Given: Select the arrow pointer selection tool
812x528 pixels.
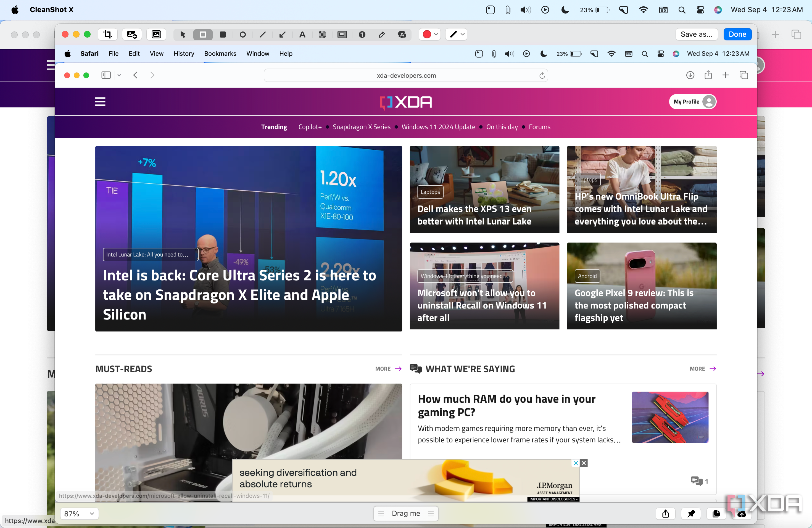Looking at the screenshot, I should coord(183,35).
